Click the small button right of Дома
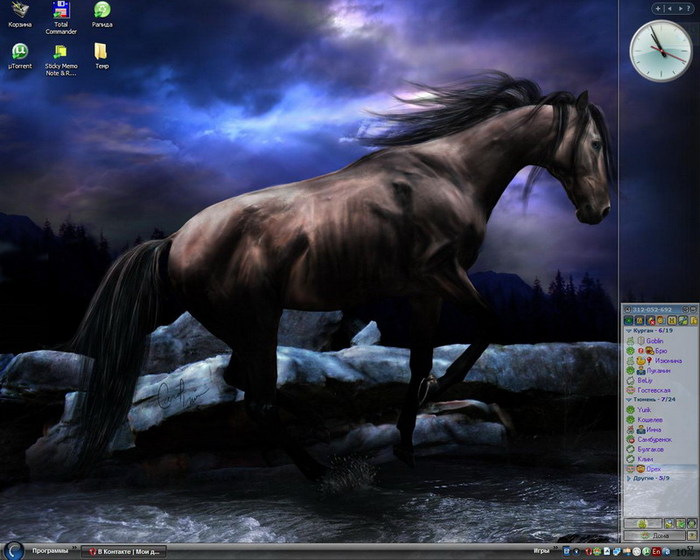The image size is (700, 560). [692, 535]
